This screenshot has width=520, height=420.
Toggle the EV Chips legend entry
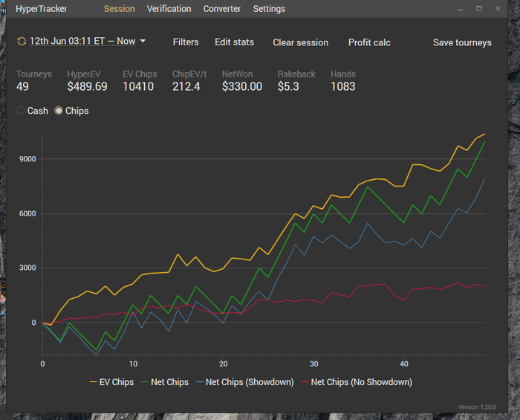click(111, 382)
